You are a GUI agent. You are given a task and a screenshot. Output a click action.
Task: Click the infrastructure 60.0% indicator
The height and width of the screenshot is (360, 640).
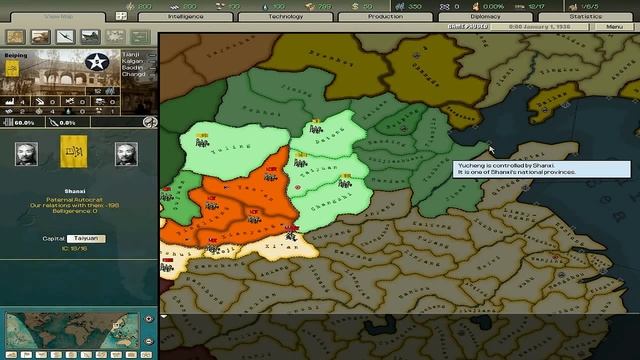19,122
